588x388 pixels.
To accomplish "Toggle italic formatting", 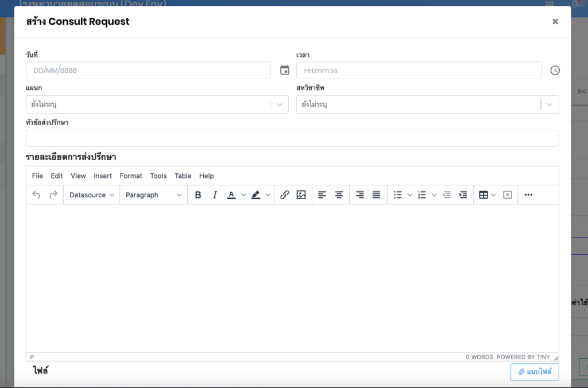I will click(x=215, y=195).
